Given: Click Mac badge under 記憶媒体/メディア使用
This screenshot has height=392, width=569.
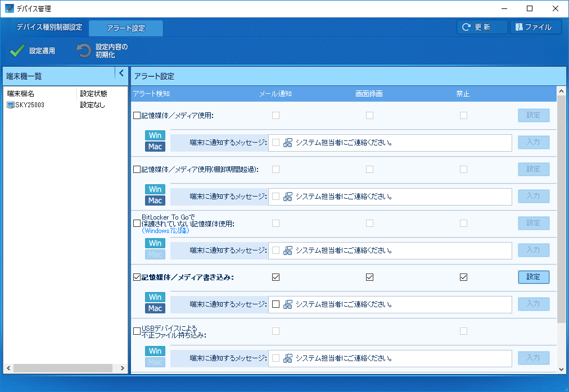Looking at the screenshot, I should click(x=155, y=147).
